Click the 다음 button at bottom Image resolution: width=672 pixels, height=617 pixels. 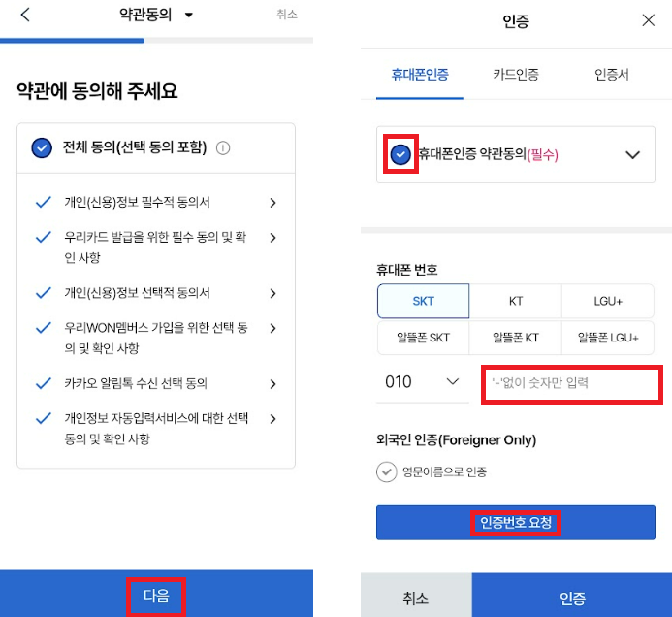point(156,594)
